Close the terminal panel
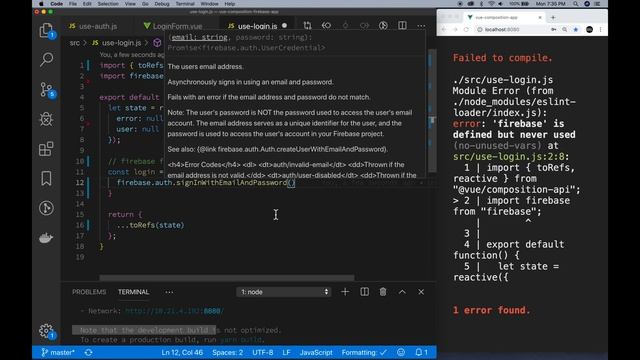Viewport: 640px width, 360px height. (421, 292)
